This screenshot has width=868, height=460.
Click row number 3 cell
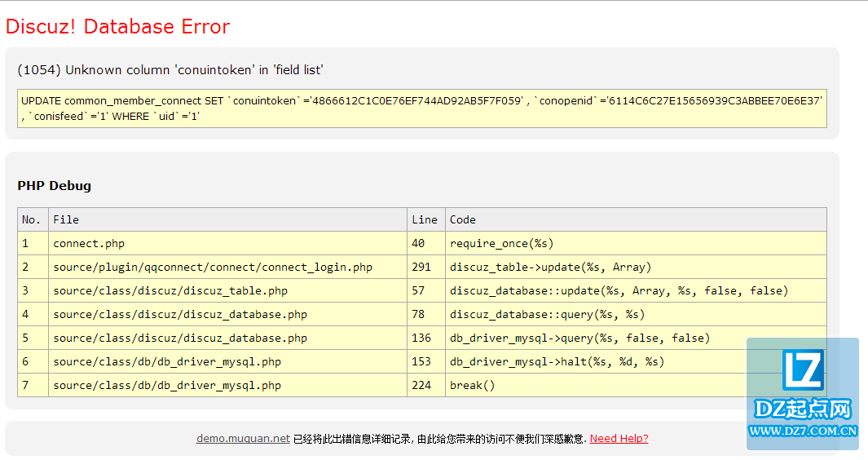click(33, 290)
